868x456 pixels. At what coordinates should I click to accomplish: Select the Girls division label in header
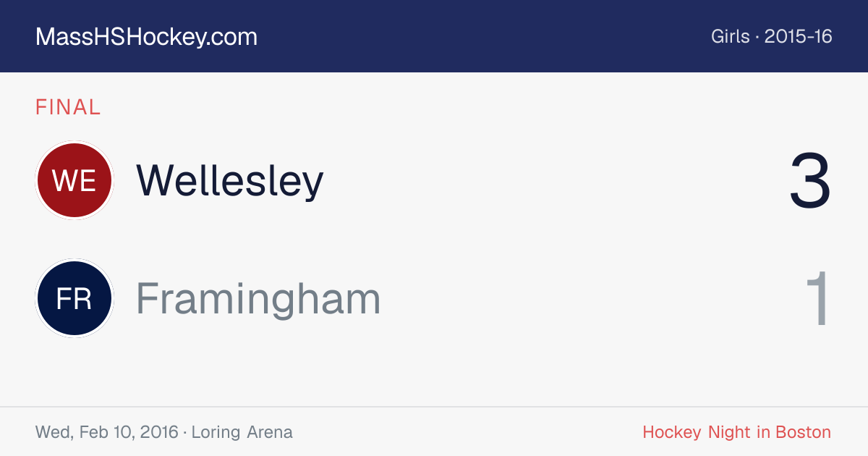731,37
